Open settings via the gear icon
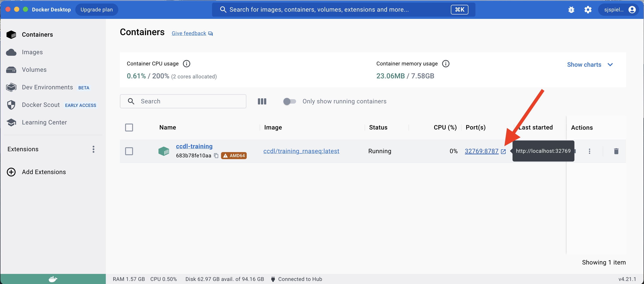The image size is (644, 284). click(x=588, y=9)
